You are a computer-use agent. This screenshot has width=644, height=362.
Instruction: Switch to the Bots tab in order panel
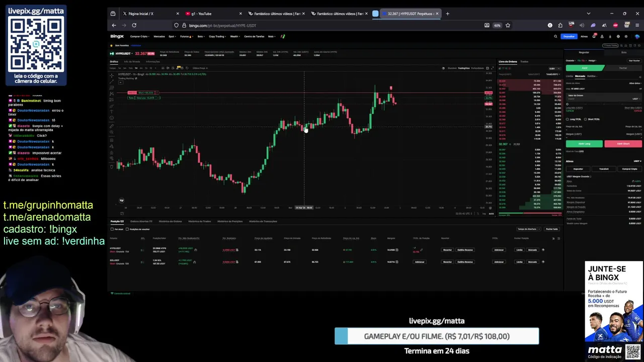click(624, 52)
